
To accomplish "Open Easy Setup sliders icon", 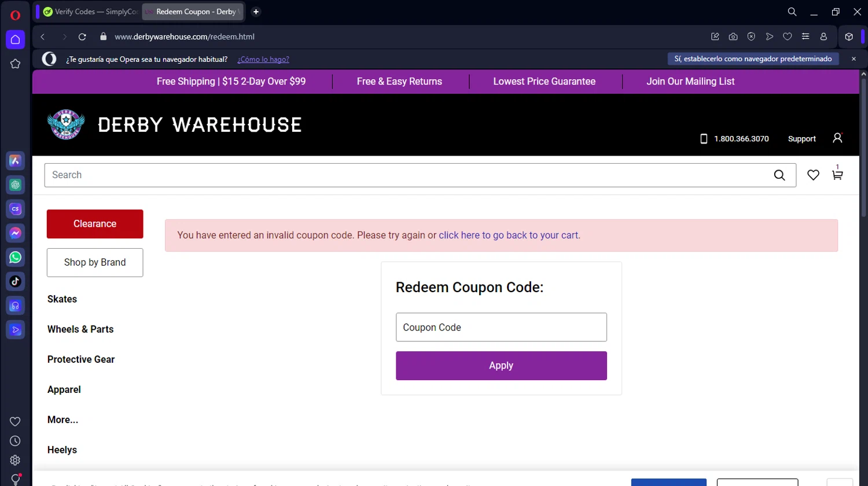I will 806,36.
